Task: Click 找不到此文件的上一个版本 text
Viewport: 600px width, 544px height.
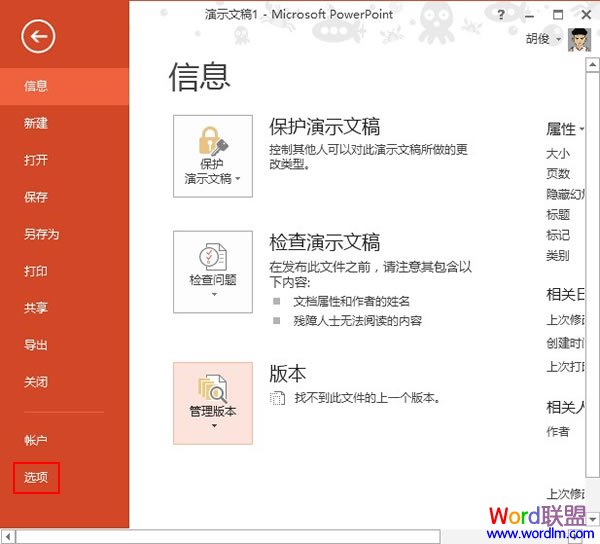Action: (x=367, y=398)
